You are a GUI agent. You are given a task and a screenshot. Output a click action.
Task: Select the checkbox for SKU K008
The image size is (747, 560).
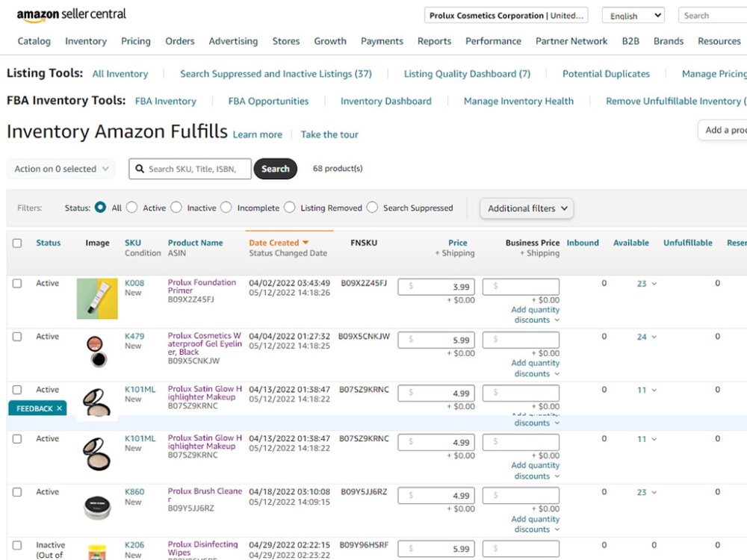17,283
